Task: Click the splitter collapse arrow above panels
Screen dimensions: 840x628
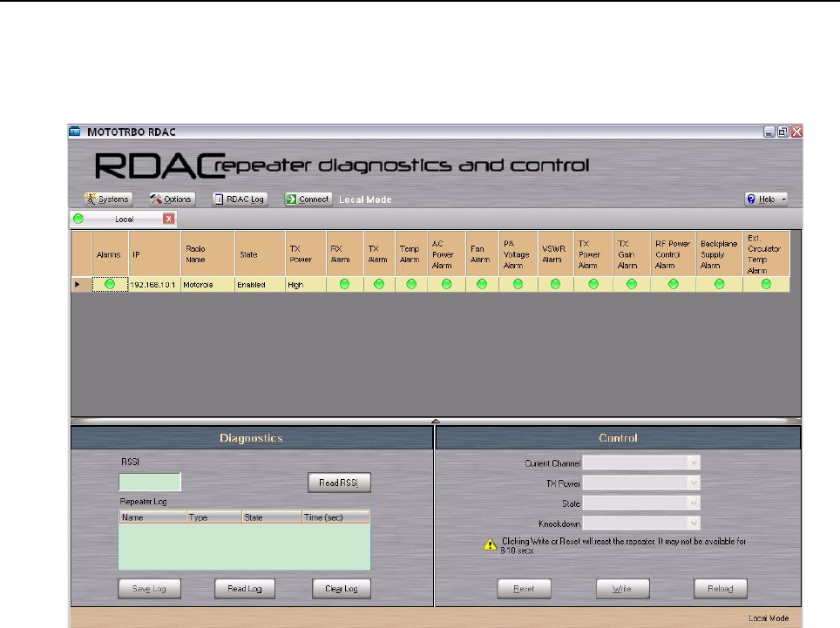Action: [x=436, y=422]
